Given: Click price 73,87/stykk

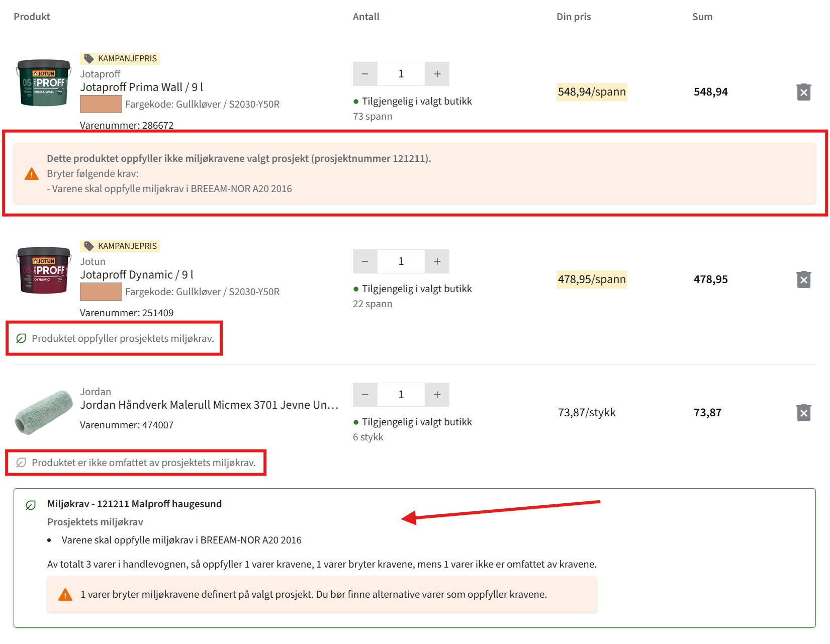Looking at the screenshot, I should (x=587, y=413).
